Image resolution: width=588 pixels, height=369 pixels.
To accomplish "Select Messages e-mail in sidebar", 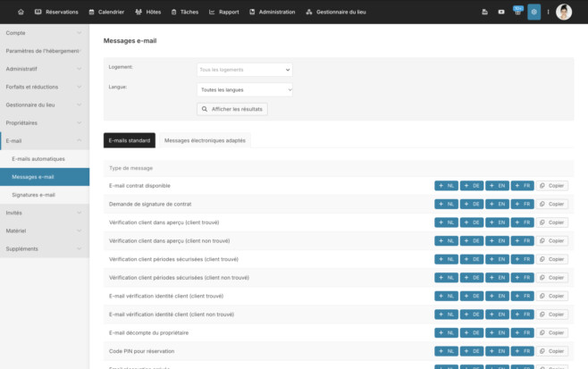I will [45, 177].
